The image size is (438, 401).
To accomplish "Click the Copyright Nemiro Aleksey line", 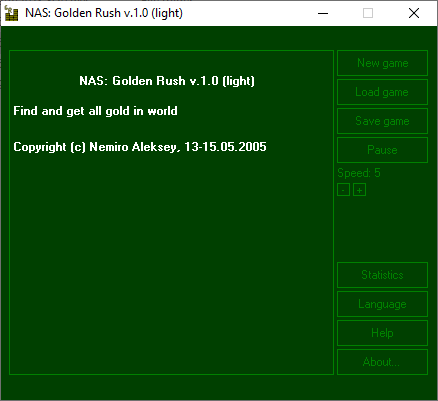I will [140, 147].
